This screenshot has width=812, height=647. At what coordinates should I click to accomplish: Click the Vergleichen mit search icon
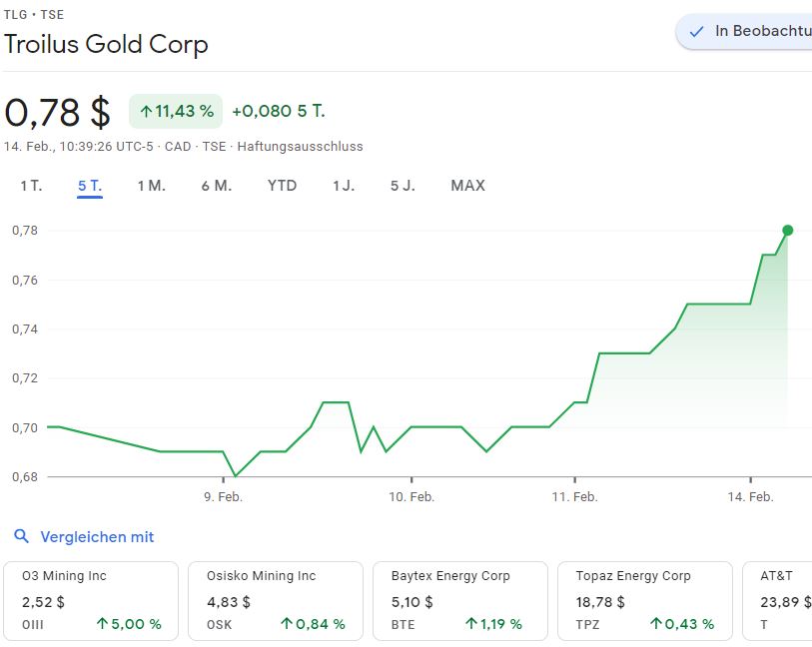coord(22,537)
